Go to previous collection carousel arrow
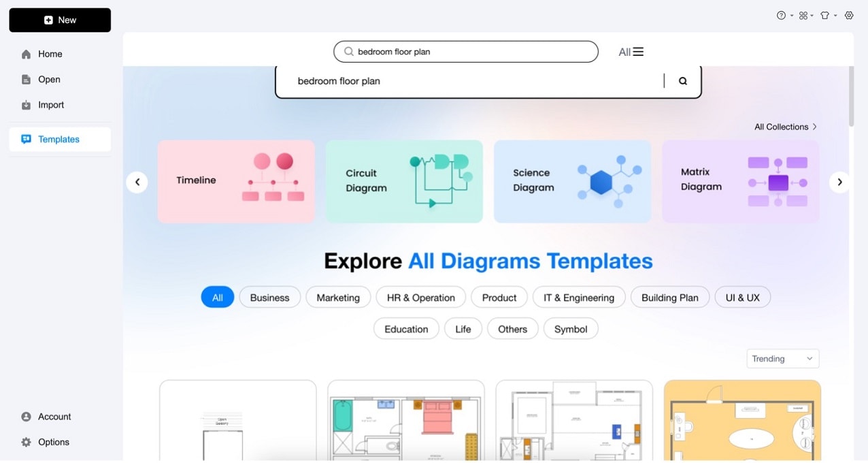 click(137, 182)
